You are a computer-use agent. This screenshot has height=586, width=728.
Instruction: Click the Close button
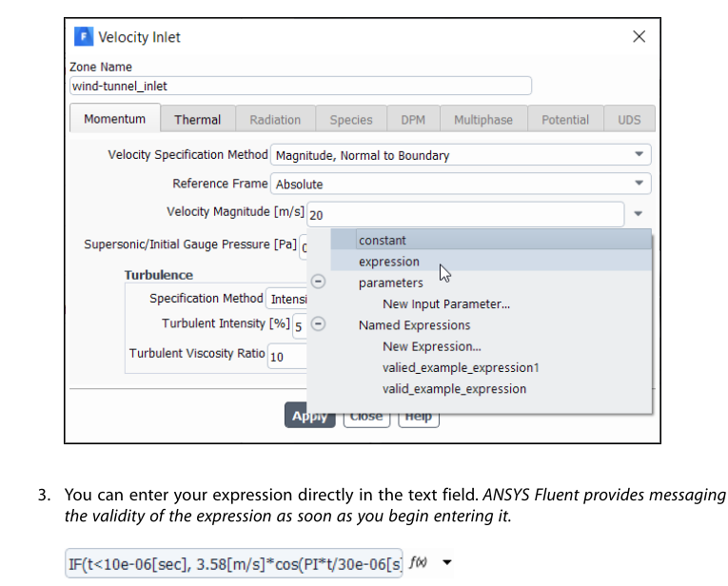point(366,418)
